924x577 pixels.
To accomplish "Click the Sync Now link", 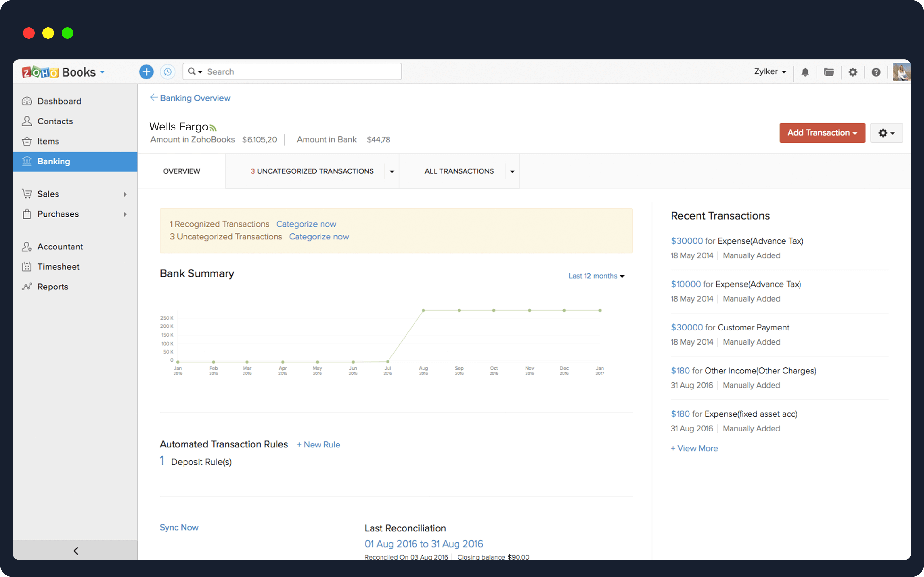I will click(x=179, y=527).
